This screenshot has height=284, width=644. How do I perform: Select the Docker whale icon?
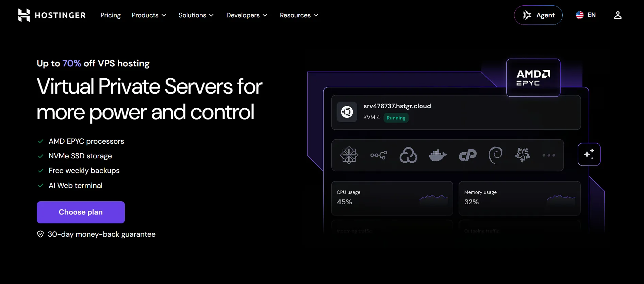pos(438,155)
